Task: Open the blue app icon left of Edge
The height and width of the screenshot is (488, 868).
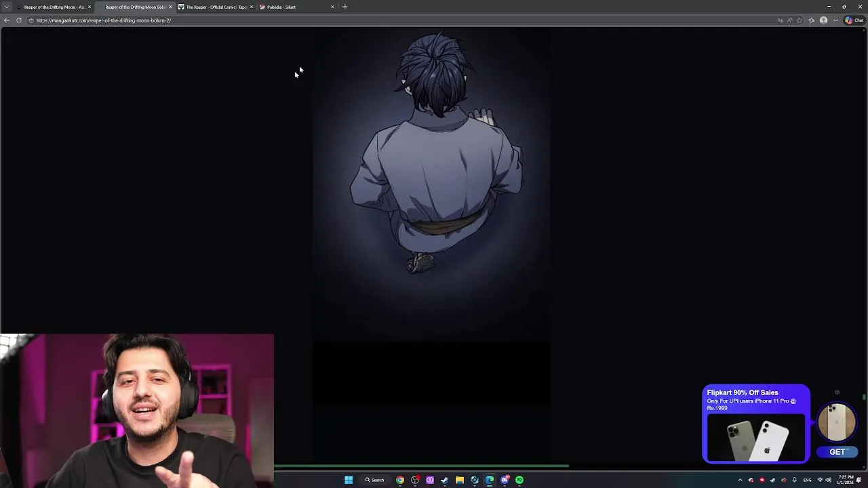Action: point(474,480)
